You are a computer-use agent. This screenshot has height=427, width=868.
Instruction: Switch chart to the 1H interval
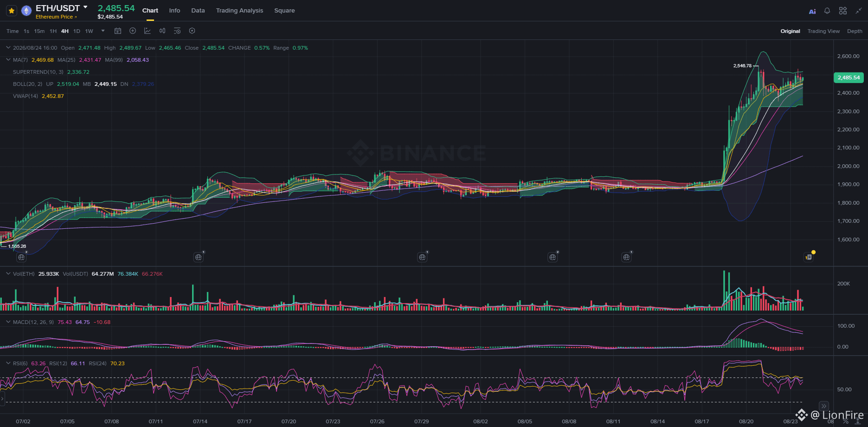pyautogui.click(x=53, y=31)
